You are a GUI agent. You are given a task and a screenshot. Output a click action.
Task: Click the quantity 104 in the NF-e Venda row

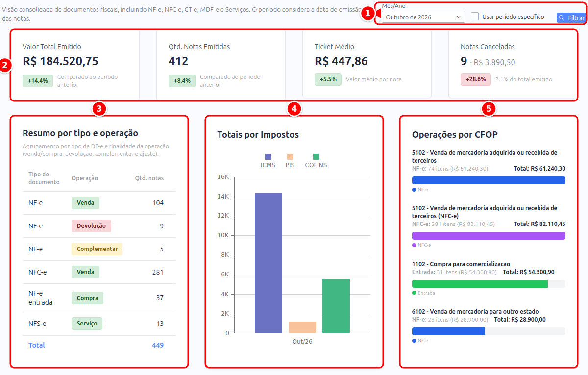pos(158,203)
